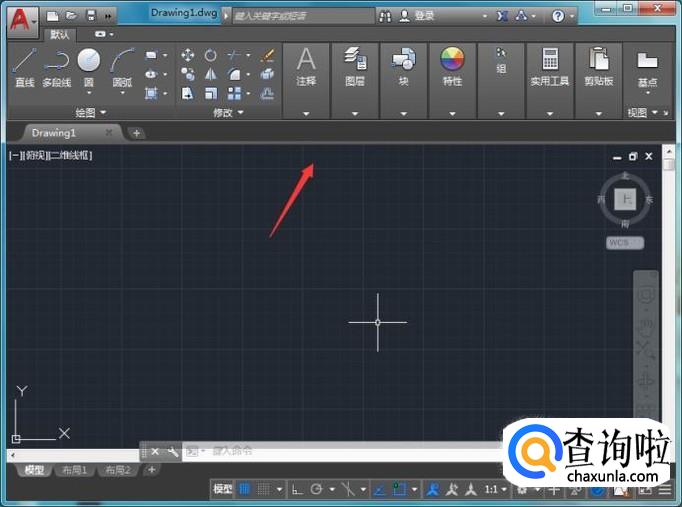682x507 pixels.
Task: Expand the 修改 (Modify) panel dropdown
Action: (227, 113)
